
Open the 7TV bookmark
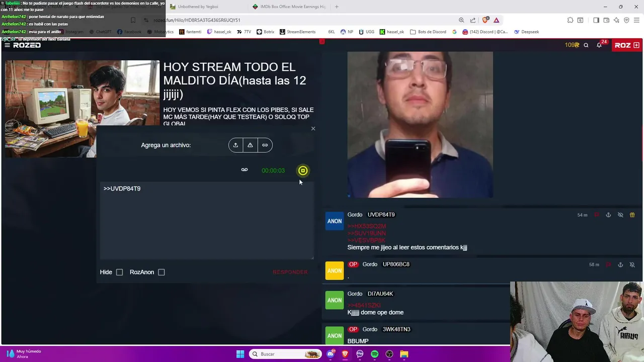[244, 32]
